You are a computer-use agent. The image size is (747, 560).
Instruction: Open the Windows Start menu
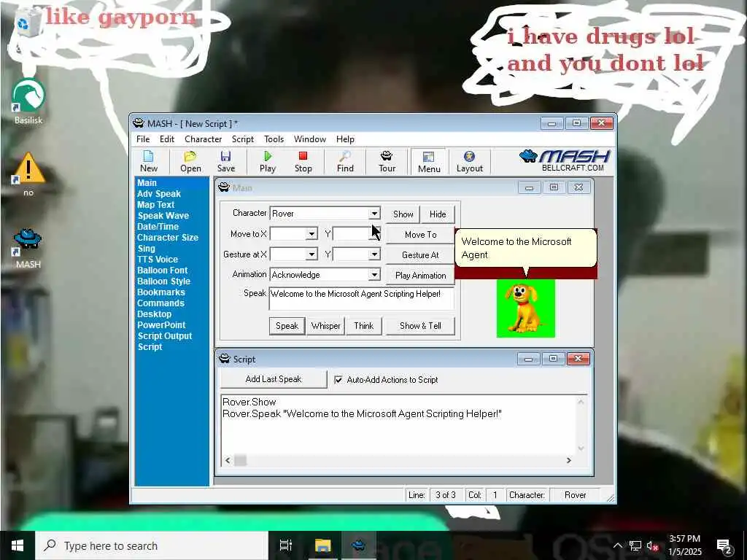tap(18, 545)
